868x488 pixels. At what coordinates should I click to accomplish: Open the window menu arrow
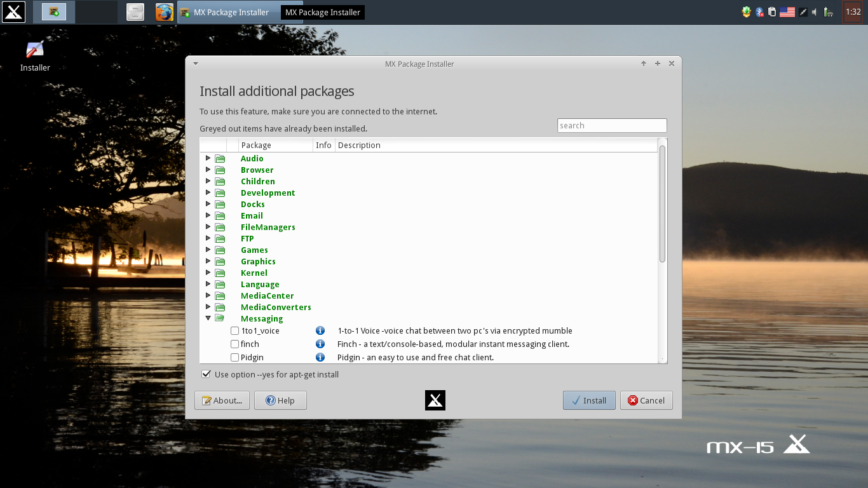click(x=195, y=64)
